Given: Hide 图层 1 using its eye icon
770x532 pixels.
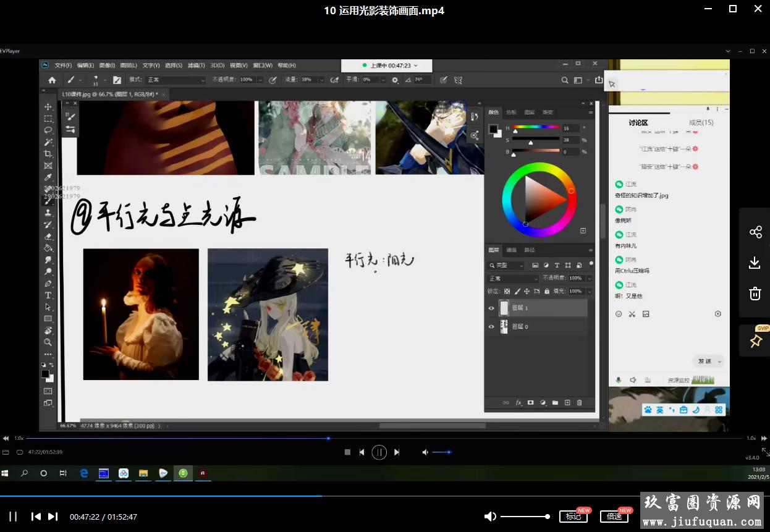Looking at the screenshot, I should coord(492,308).
